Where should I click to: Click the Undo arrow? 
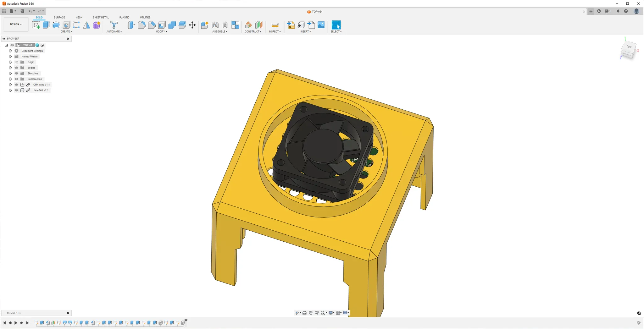30,11
